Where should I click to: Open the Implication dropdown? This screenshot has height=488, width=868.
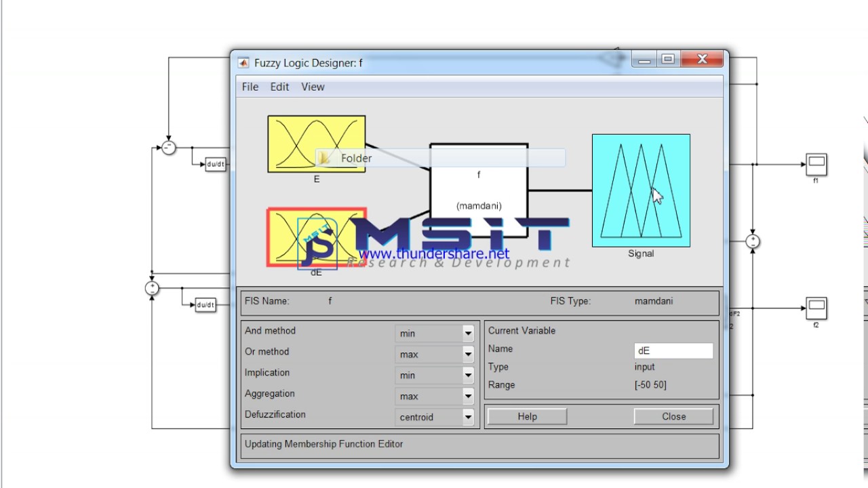pos(435,375)
